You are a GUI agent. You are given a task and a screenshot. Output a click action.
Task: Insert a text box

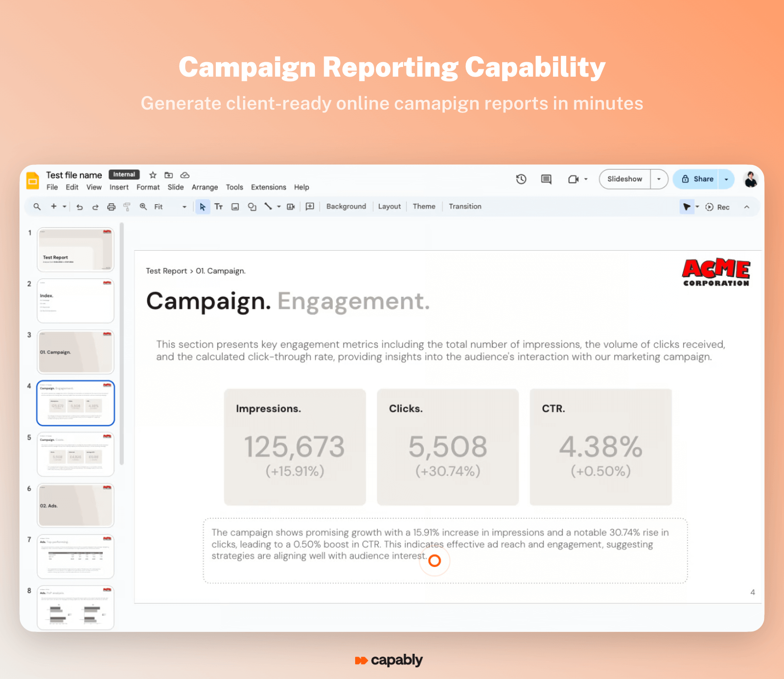pyautogui.click(x=219, y=207)
